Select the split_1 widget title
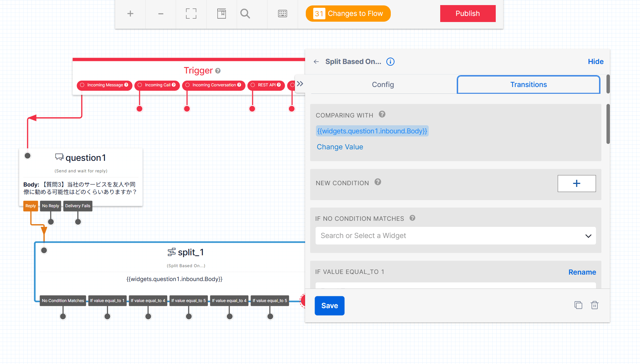Screen dimensions: 640x364 (191, 252)
